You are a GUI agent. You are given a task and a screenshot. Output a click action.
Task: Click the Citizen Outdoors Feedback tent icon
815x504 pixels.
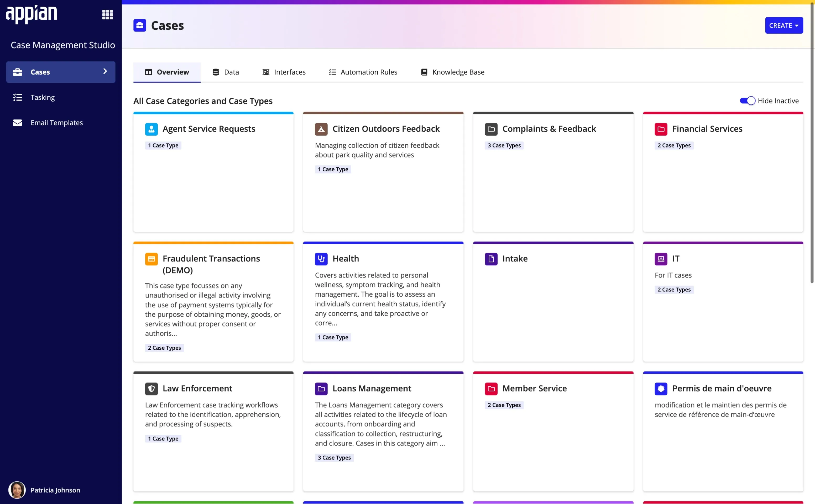pos(321,129)
